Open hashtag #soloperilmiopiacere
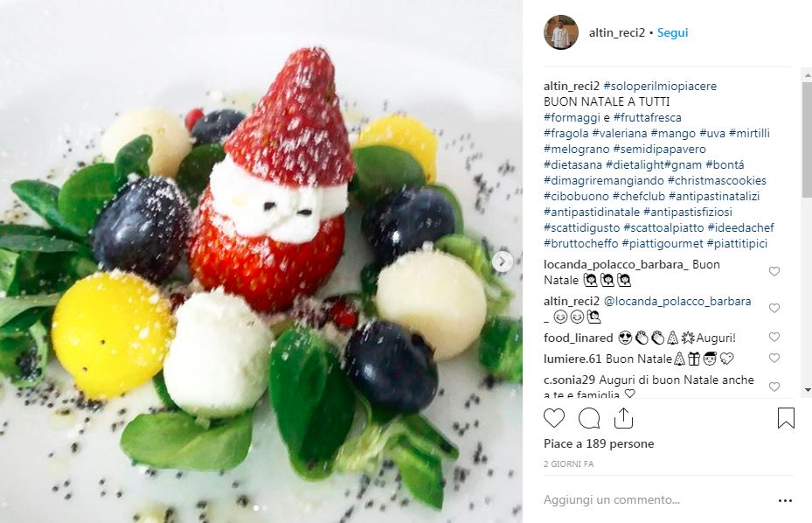The image size is (812, 523). [x=660, y=86]
